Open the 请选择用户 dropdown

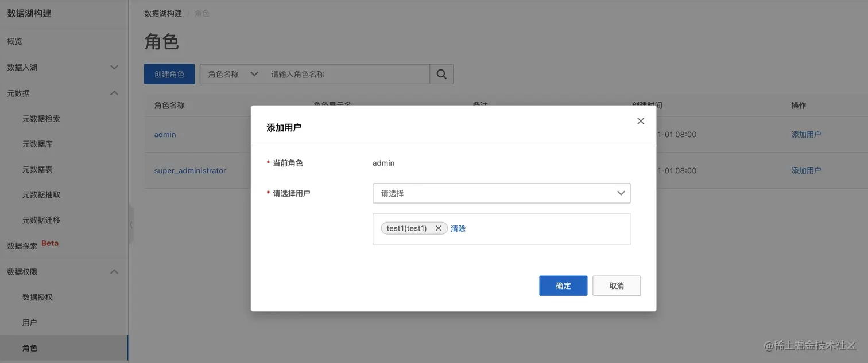(x=501, y=193)
